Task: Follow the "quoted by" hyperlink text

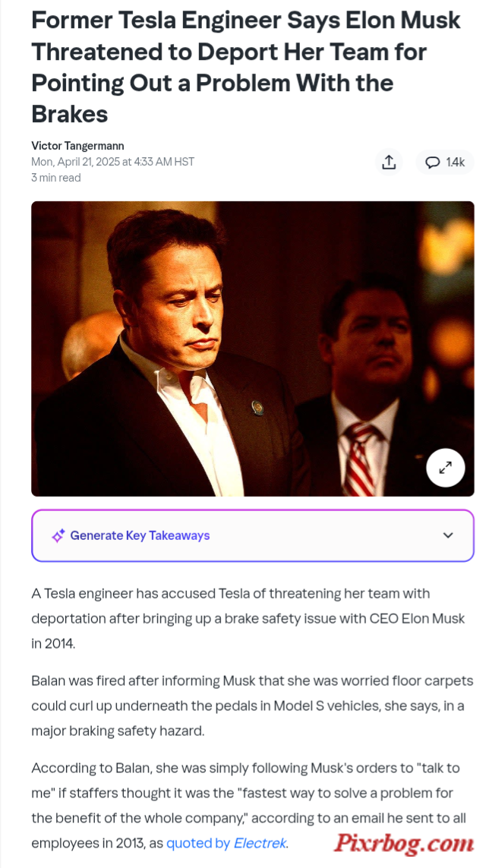Action: click(x=198, y=844)
